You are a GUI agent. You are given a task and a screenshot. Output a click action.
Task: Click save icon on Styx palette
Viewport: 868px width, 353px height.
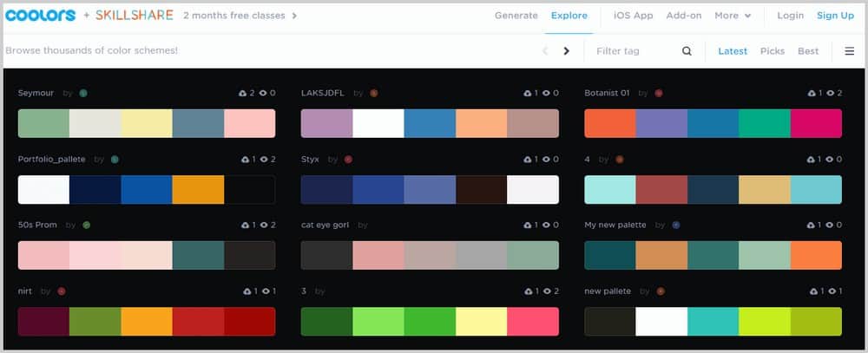[528, 160]
